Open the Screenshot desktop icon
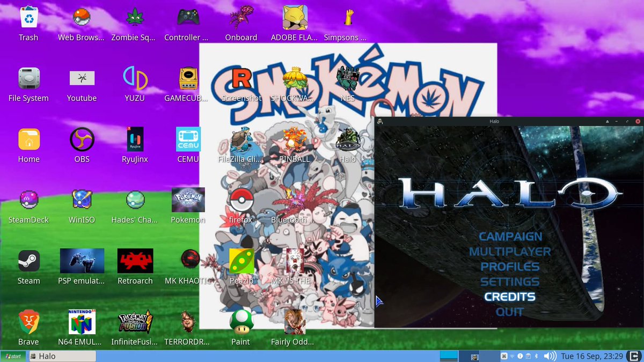The image size is (644, 362). click(x=241, y=78)
